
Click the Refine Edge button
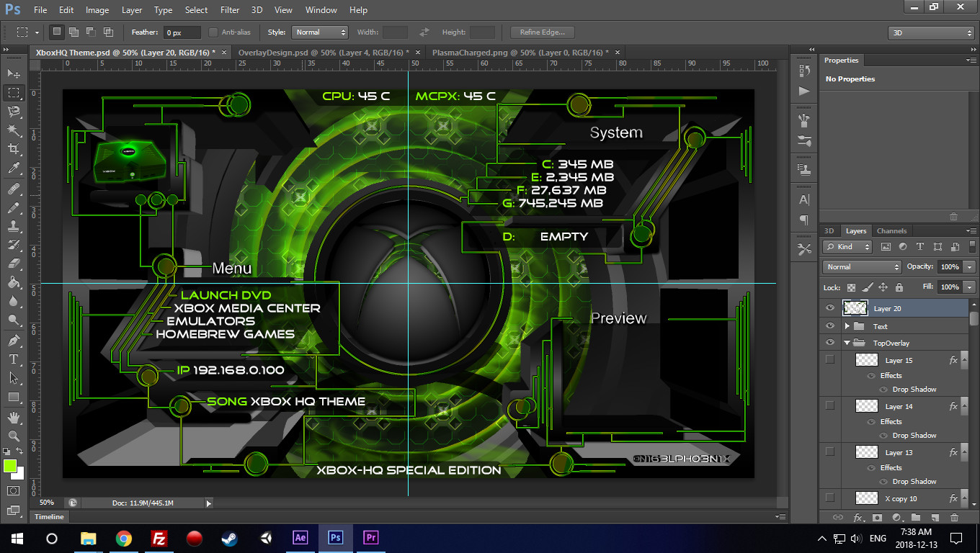pyautogui.click(x=543, y=32)
